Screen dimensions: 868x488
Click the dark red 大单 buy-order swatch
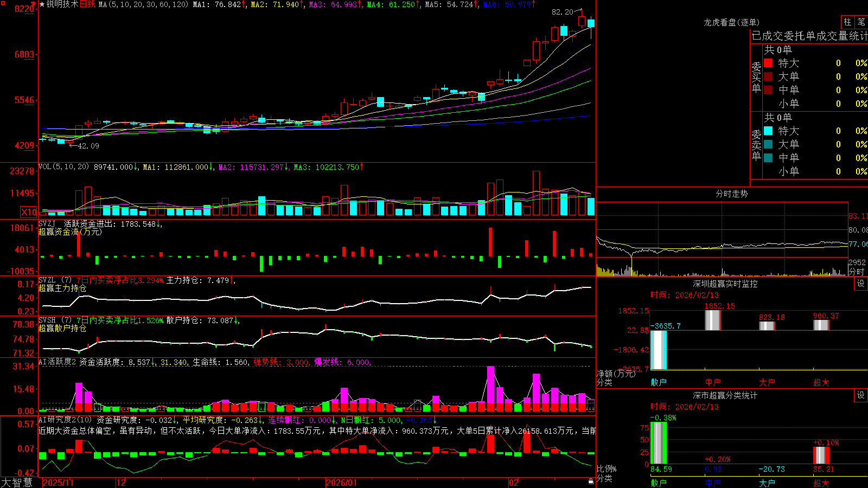click(x=768, y=76)
